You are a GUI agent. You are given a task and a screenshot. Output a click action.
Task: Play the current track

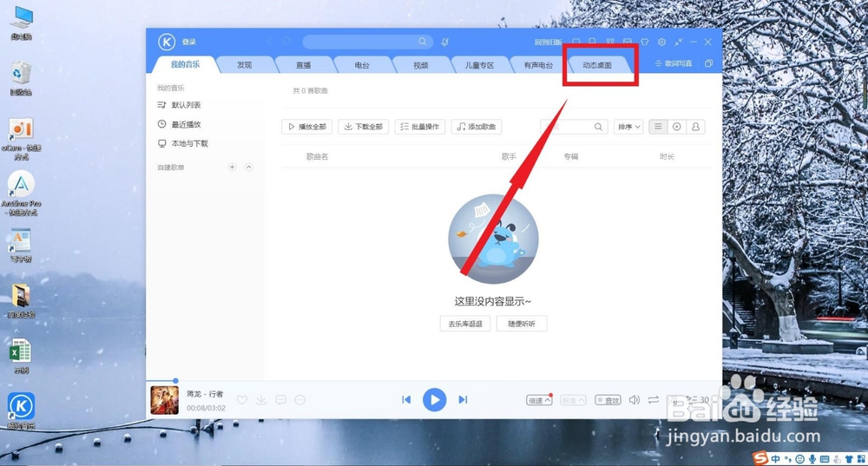435,399
